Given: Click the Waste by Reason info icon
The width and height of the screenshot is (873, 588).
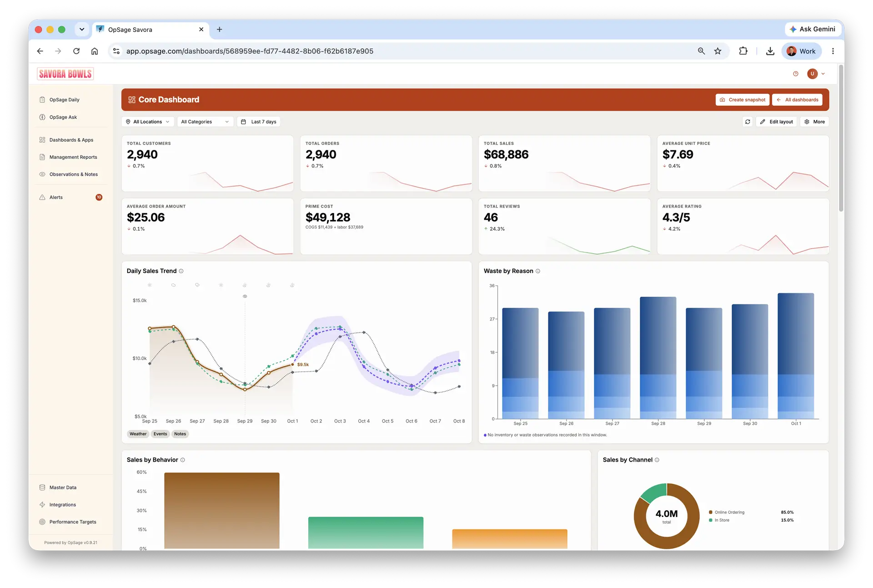Looking at the screenshot, I should click(x=538, y=271).
